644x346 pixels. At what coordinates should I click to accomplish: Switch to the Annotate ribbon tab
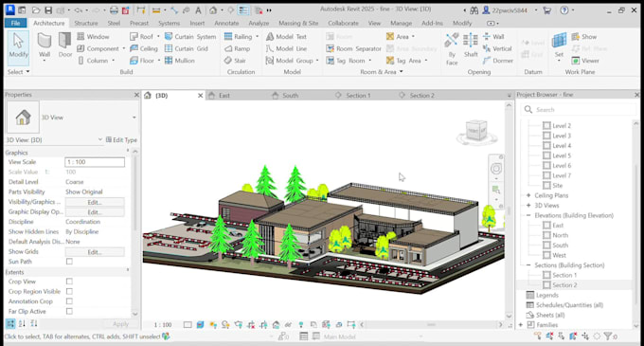(x=226, y=23)
